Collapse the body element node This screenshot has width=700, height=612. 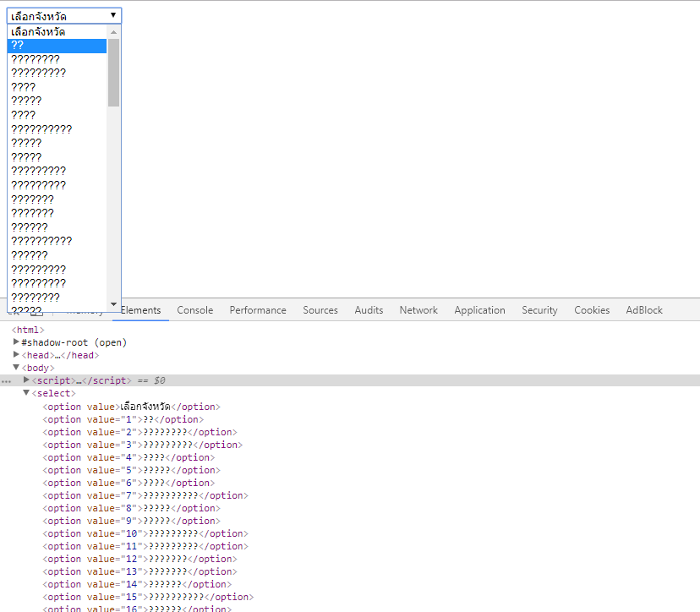tap(16, 368)
